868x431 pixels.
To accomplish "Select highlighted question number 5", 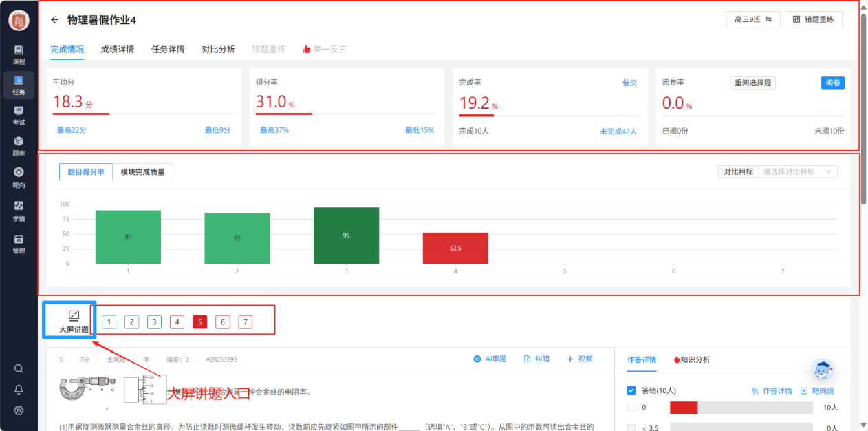I will 199,322.
